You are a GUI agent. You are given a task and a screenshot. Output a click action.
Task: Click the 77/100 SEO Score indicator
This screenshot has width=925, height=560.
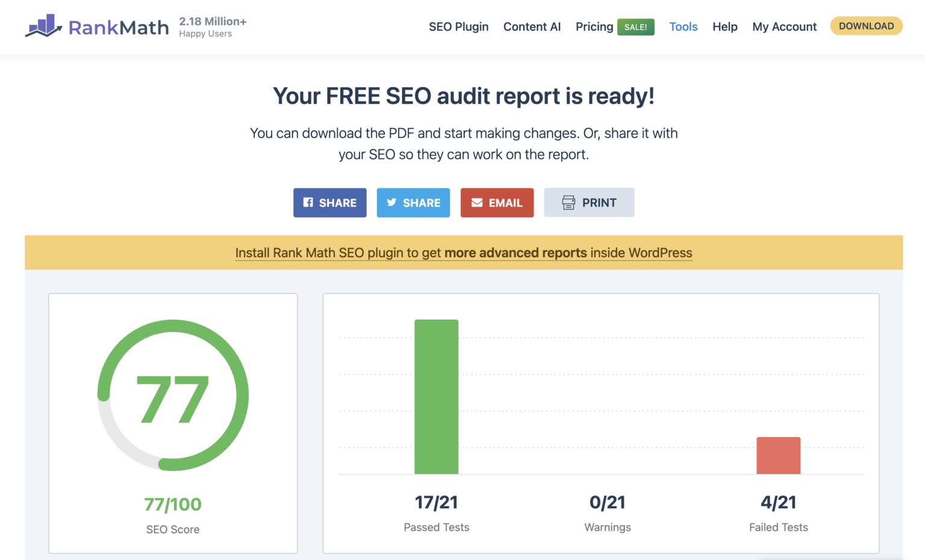173,504
